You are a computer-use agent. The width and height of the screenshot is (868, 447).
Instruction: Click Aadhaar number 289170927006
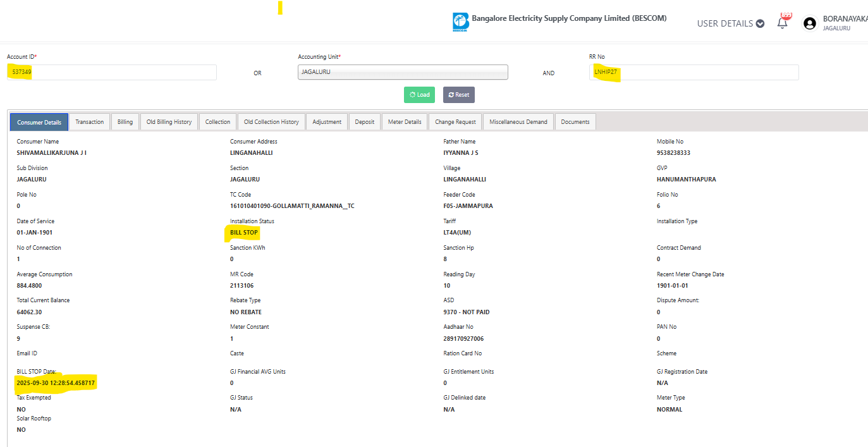click(x=463, y=339)
